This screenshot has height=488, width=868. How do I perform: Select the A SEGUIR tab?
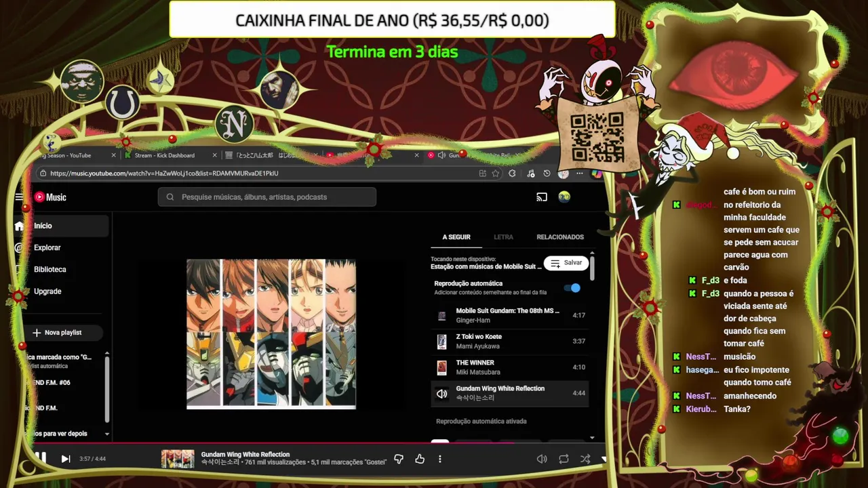[x=456, y=237]
